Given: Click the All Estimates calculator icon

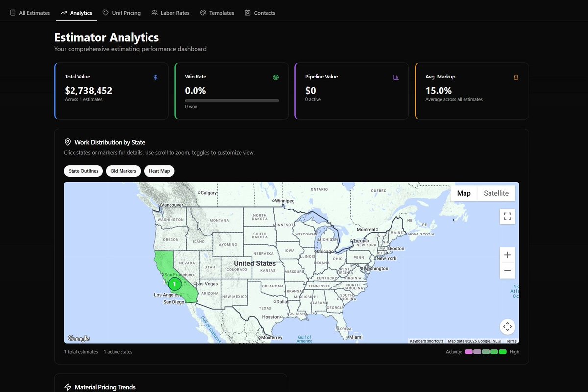Looking at the screenshot, I should coord(13,13).
